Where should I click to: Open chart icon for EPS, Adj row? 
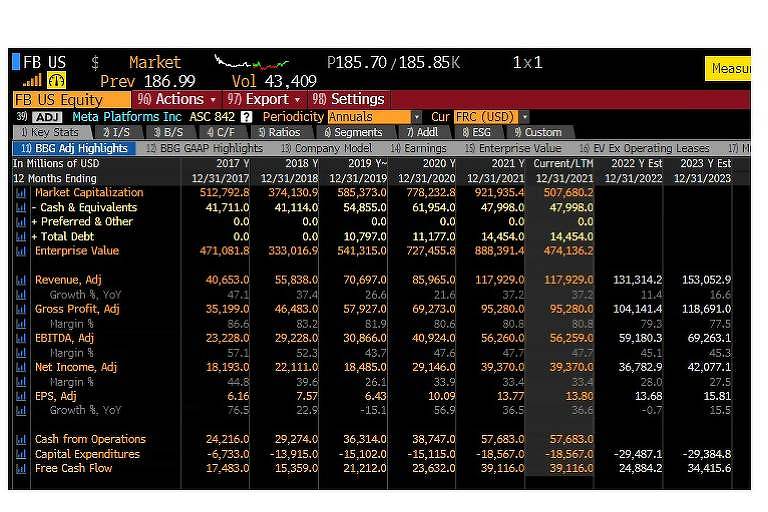(x=21, y=396)
